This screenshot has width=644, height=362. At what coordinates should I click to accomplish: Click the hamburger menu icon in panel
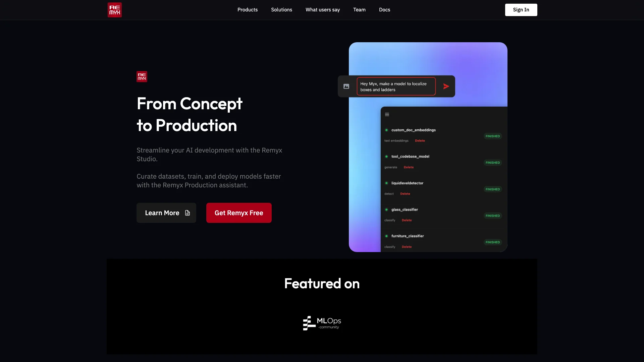(x=387, y=115)
